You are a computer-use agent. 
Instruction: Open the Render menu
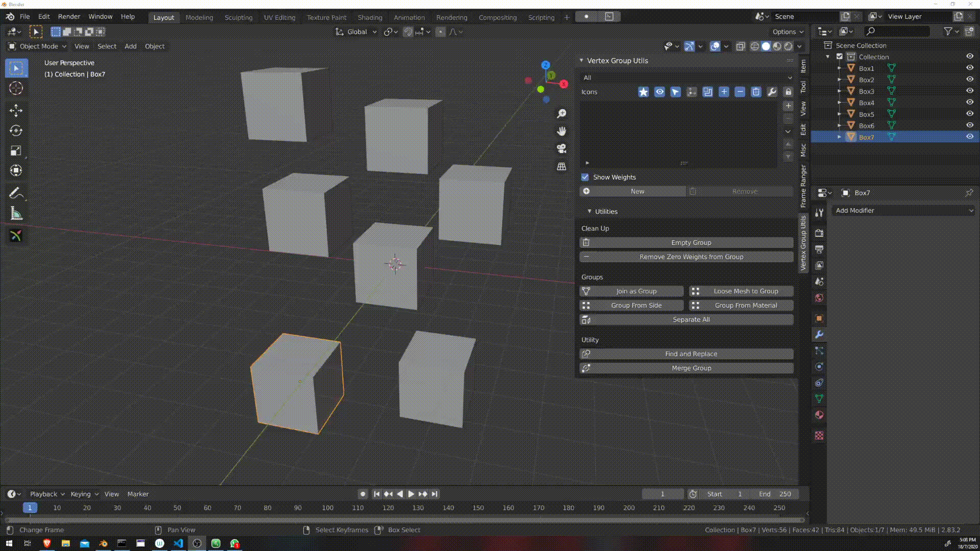[x=69, y=16]
